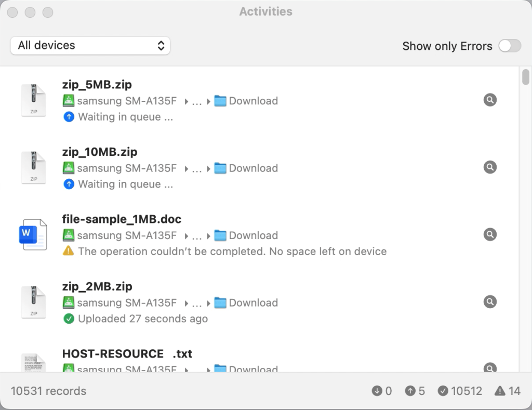
Task: Click the Activities window title
Action: 265,11
